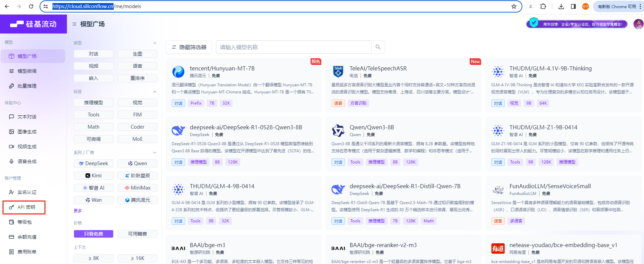Open 模型微调 in sidebar
Image resolution: width=644 pixels, height=264 pixels.
[33, 71]
